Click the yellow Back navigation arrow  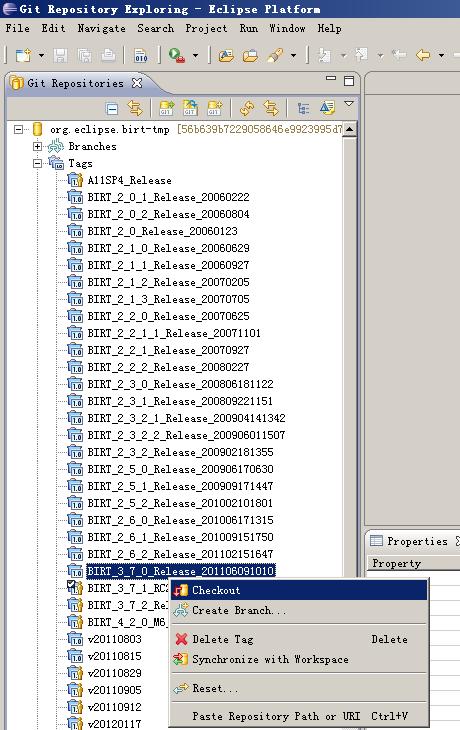click(423, 55)
